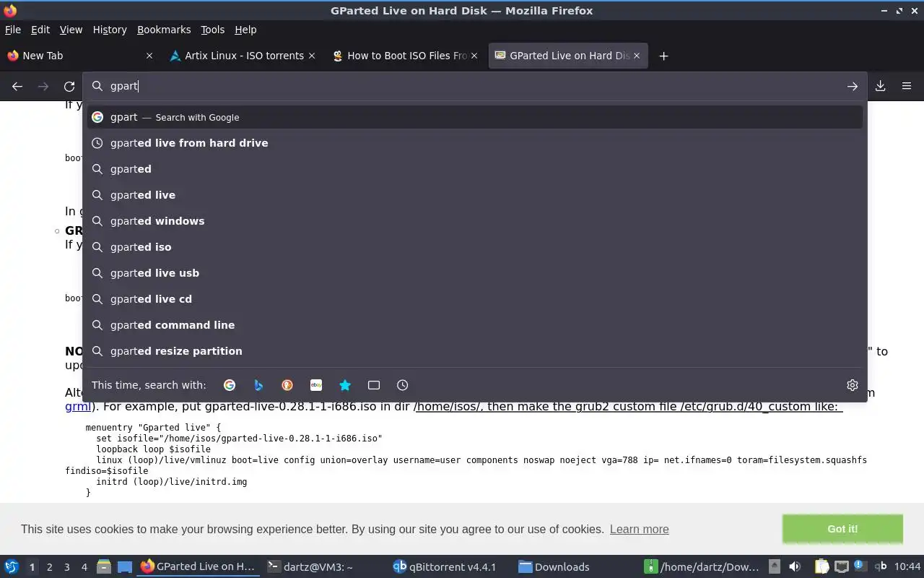Switch to /home/dartz/Dow... taskbar window

[702, 567]
